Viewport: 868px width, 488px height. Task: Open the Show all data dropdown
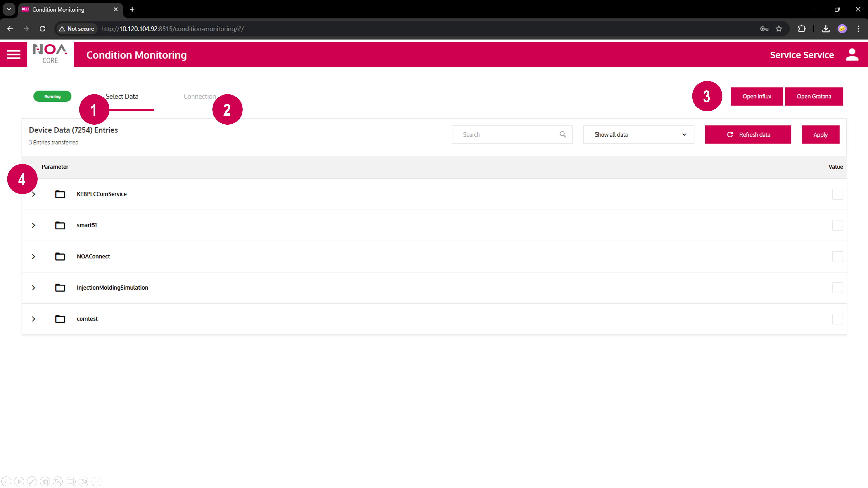pos(638,134)
